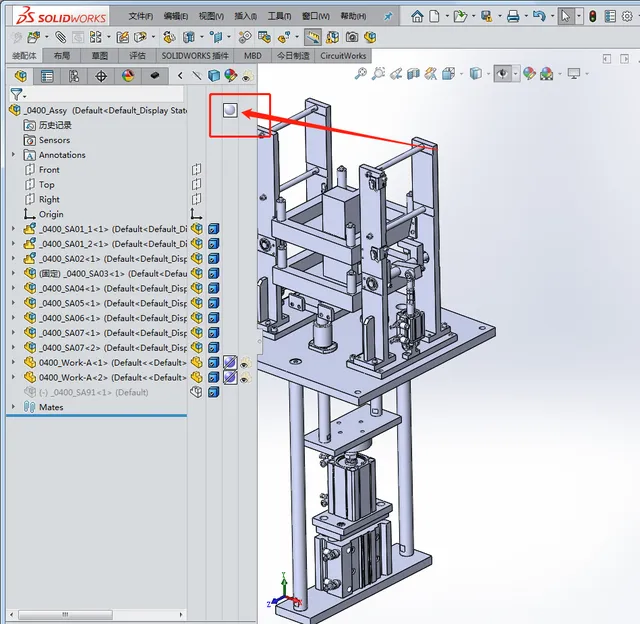This screenshot has width=640, height=624.
Task: Open the Options gear icon
Action: [627, 16]
